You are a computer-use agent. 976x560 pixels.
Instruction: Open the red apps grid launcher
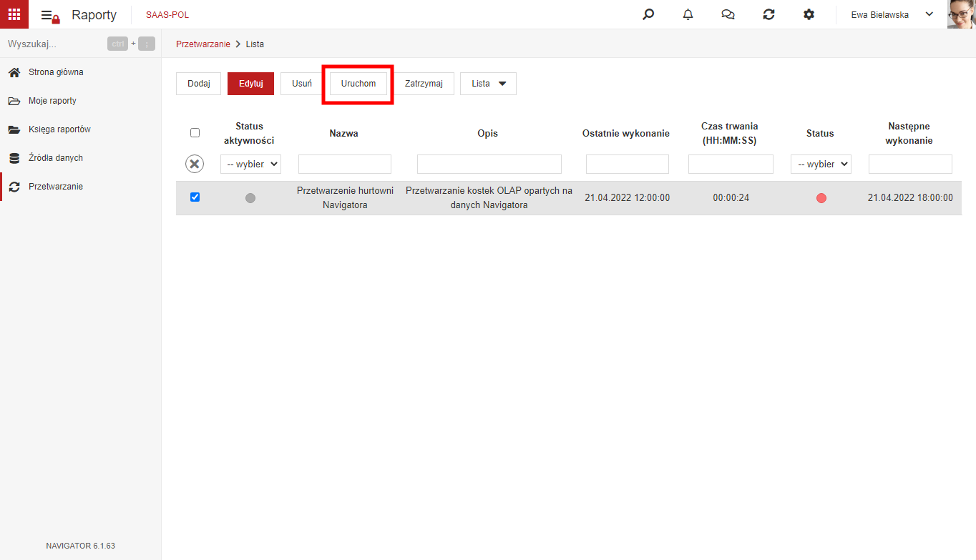[14, 14]
